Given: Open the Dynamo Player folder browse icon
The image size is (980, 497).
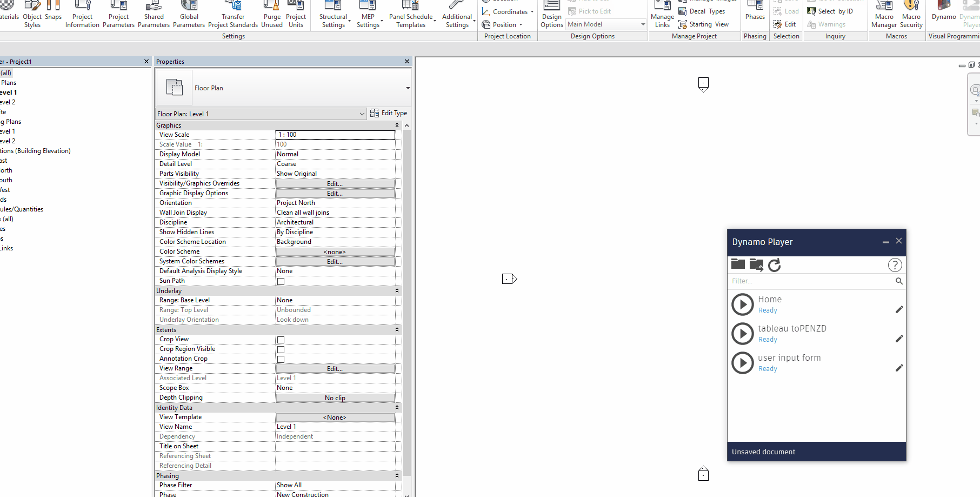Looking at the screenshot, I should point(738,264).
